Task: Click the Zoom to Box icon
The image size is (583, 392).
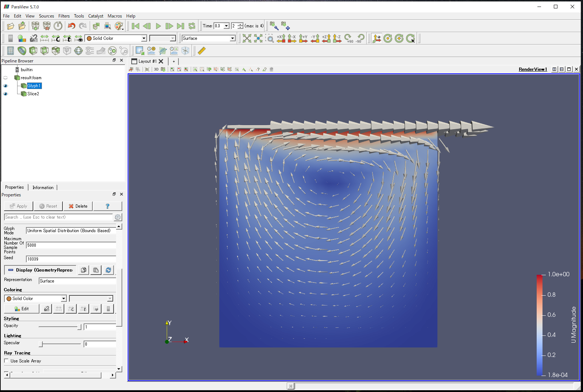Action: pos(270,38)
